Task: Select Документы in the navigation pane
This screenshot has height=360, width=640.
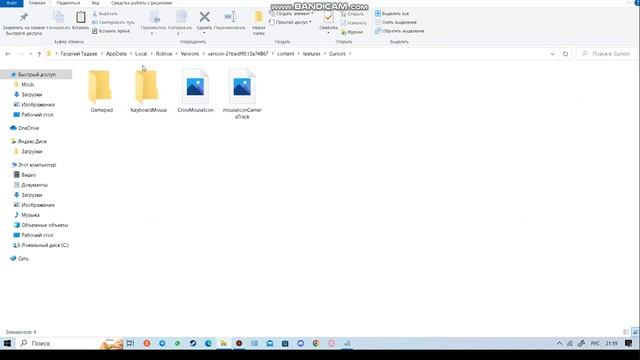Action: tap(34, 185)
